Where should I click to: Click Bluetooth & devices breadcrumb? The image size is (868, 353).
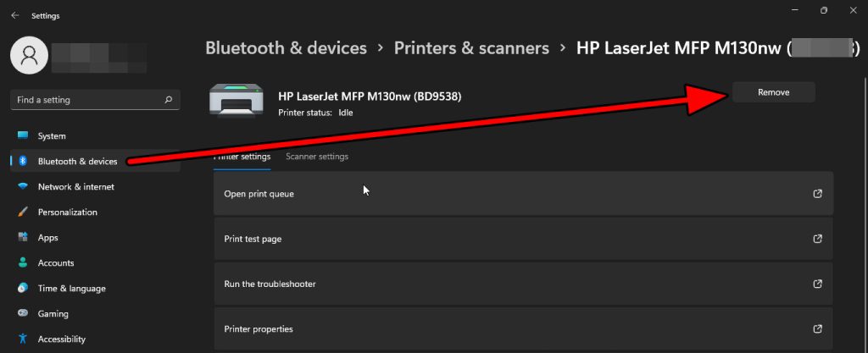click(x=286, y=48)
